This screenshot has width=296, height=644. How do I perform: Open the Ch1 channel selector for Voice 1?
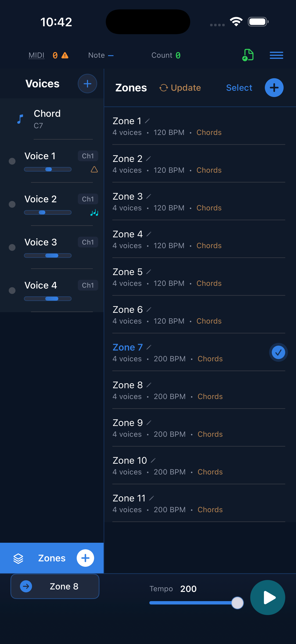click(88, 156)
